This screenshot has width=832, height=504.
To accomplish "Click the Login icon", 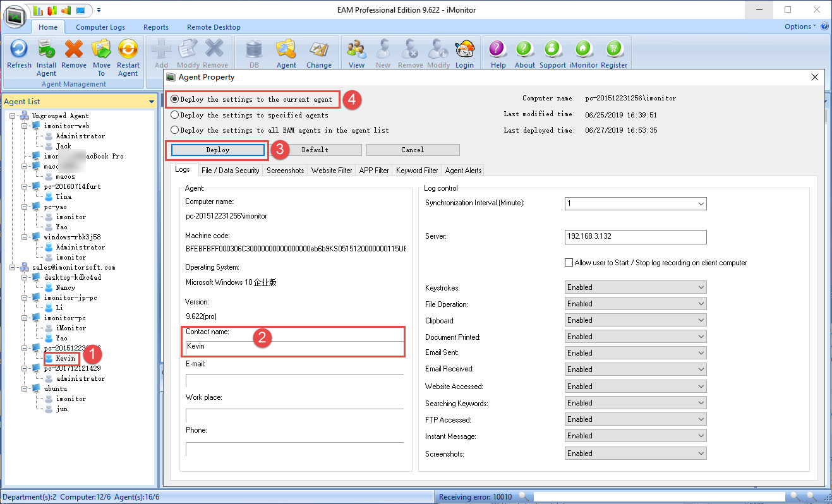I will 464,49.
